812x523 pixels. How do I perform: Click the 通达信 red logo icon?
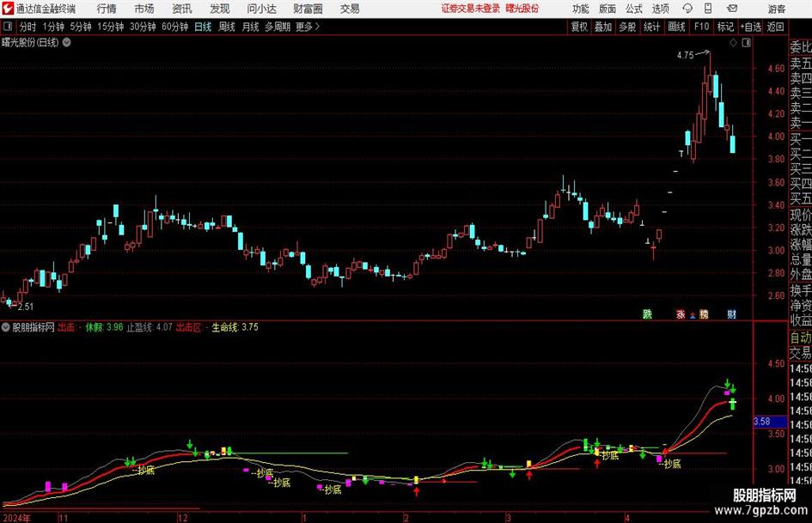[x=8, y=9]
